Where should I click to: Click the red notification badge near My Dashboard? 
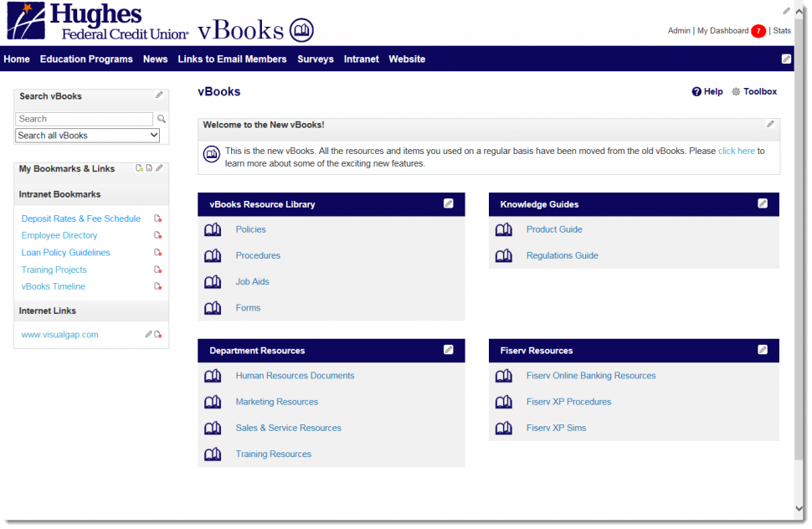758,30
